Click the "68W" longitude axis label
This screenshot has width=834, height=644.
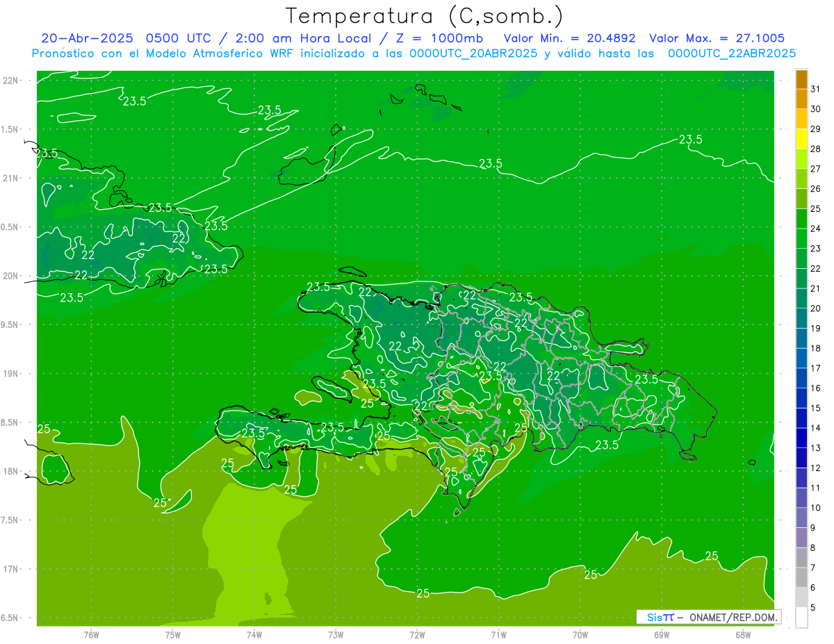pyautogui.click(x=743, y=634)
